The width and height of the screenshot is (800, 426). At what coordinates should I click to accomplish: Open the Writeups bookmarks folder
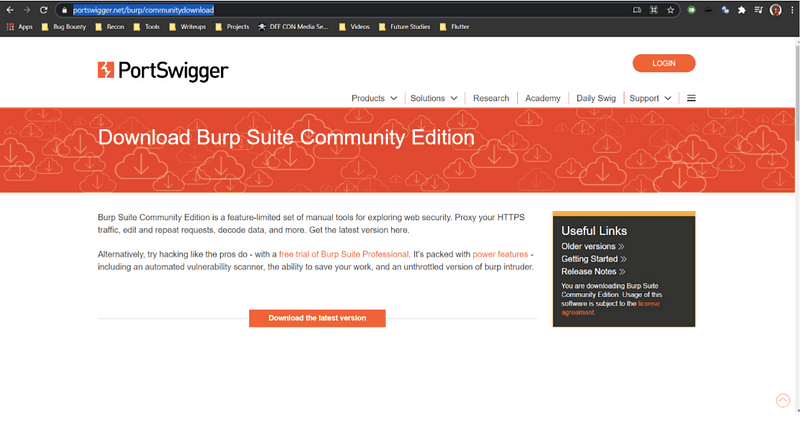[187, 27]
